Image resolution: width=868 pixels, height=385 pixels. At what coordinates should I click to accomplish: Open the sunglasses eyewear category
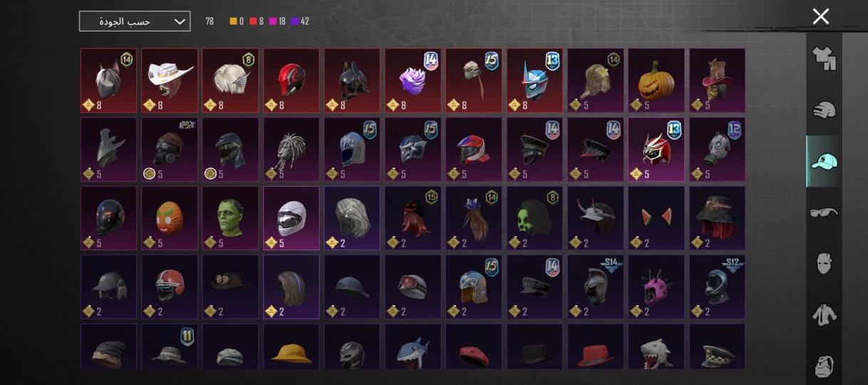tap(824, 212)
